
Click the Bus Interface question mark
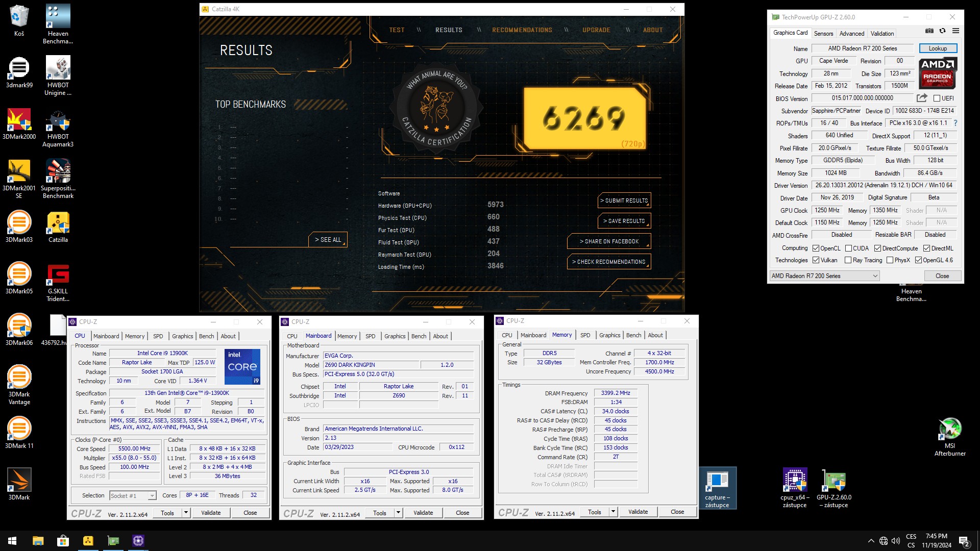[955, 123]
